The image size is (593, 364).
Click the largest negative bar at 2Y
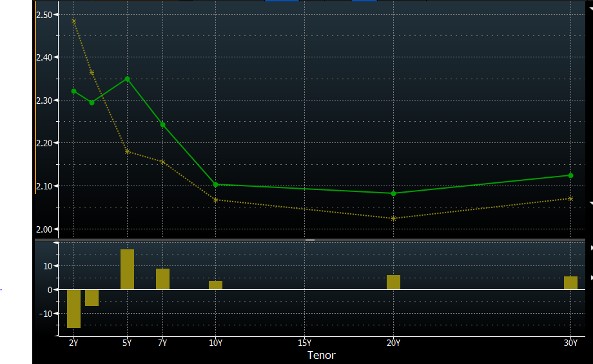click(x=73, y=309)
